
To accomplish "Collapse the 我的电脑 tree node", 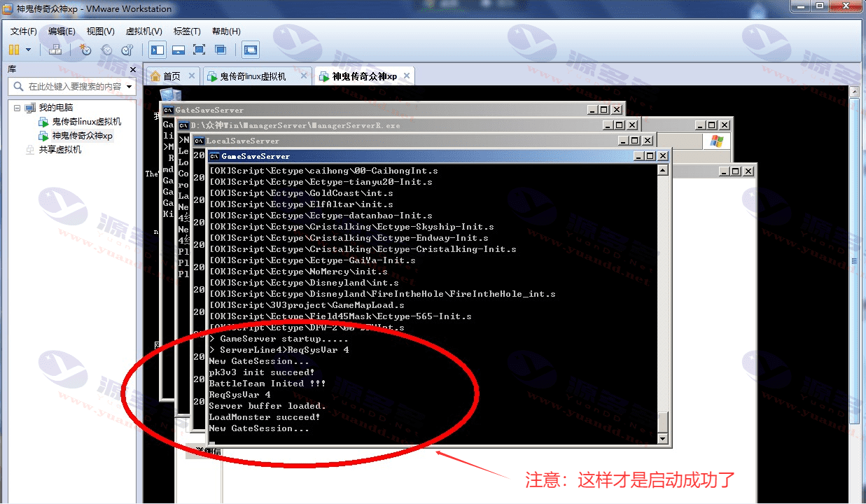I will 18,108.
